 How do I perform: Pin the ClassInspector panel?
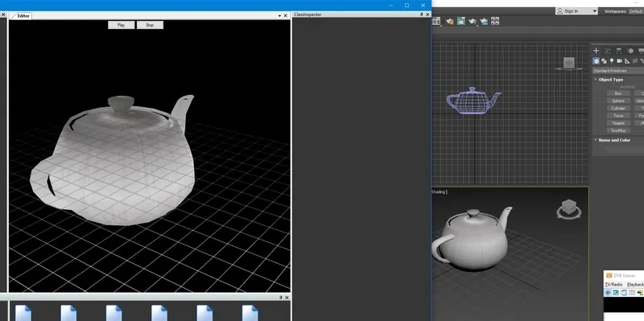421,14
